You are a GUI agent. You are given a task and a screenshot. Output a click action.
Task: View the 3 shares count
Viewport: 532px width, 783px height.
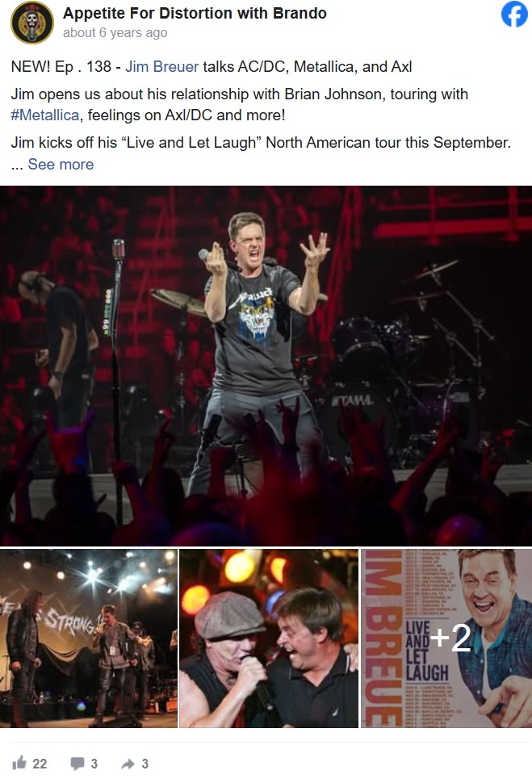pos(145,764)
